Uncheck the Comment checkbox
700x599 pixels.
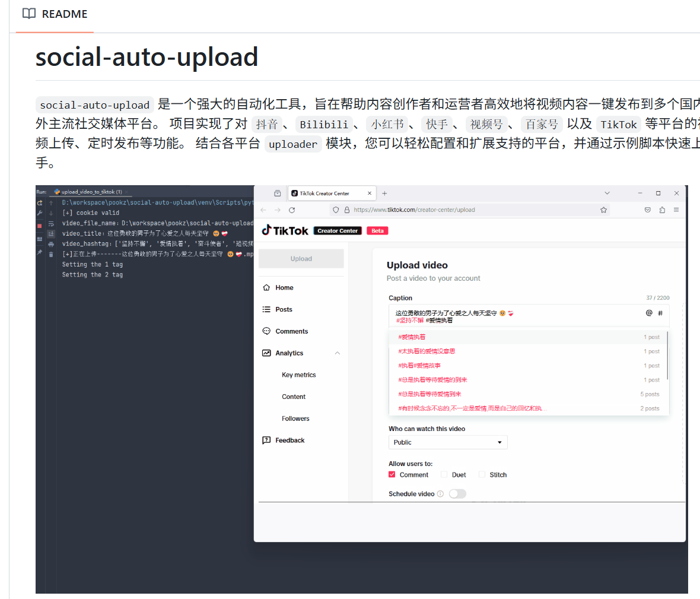[392, 475]
